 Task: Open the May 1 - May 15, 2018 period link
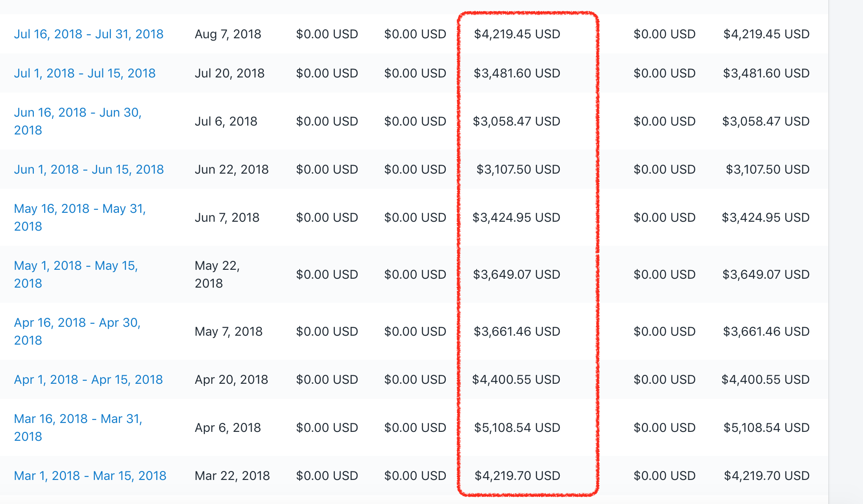point(76,274)
